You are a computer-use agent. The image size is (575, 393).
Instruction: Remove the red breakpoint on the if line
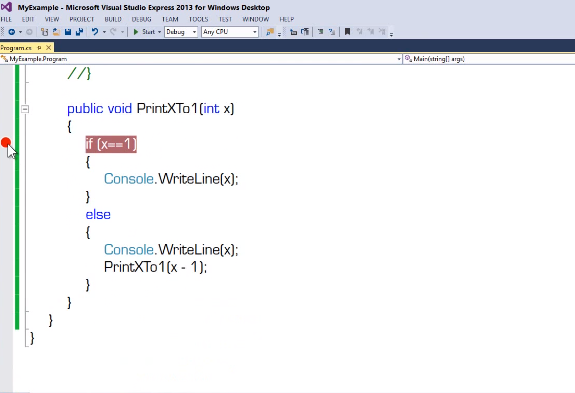click(6, 143)
